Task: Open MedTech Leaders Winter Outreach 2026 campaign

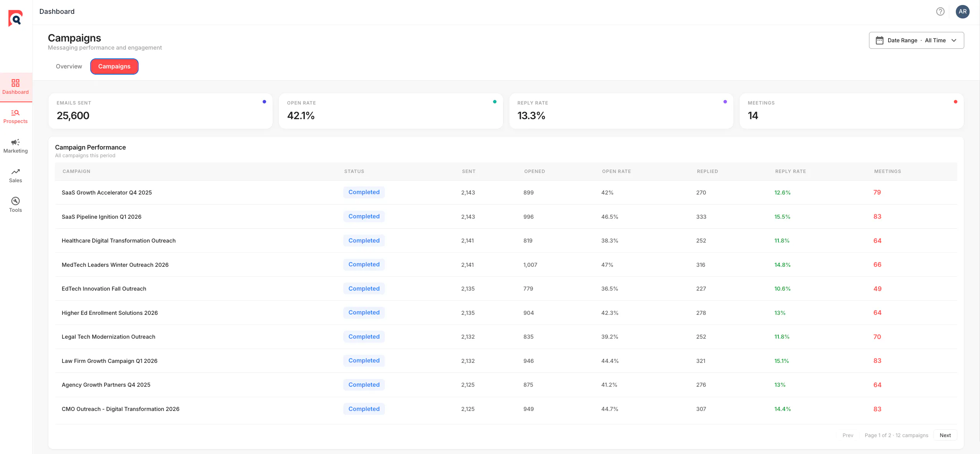Action: [x=115, y=265]
